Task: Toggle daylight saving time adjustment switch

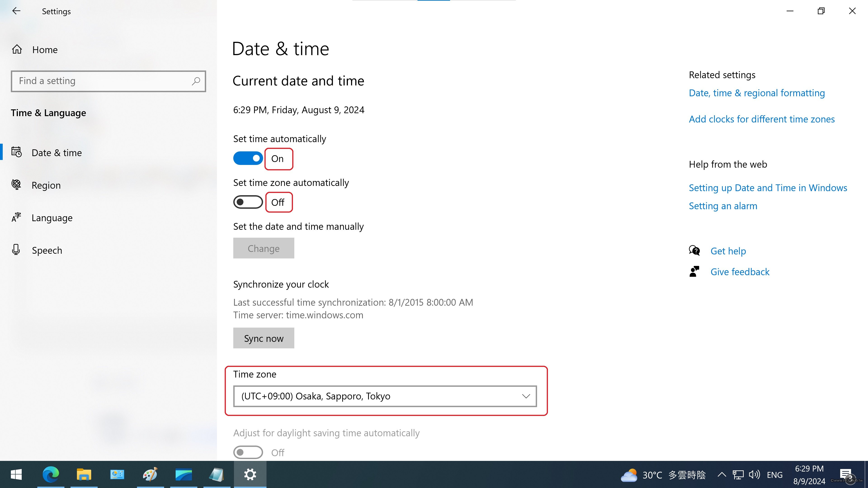Action: click(248, 452)
